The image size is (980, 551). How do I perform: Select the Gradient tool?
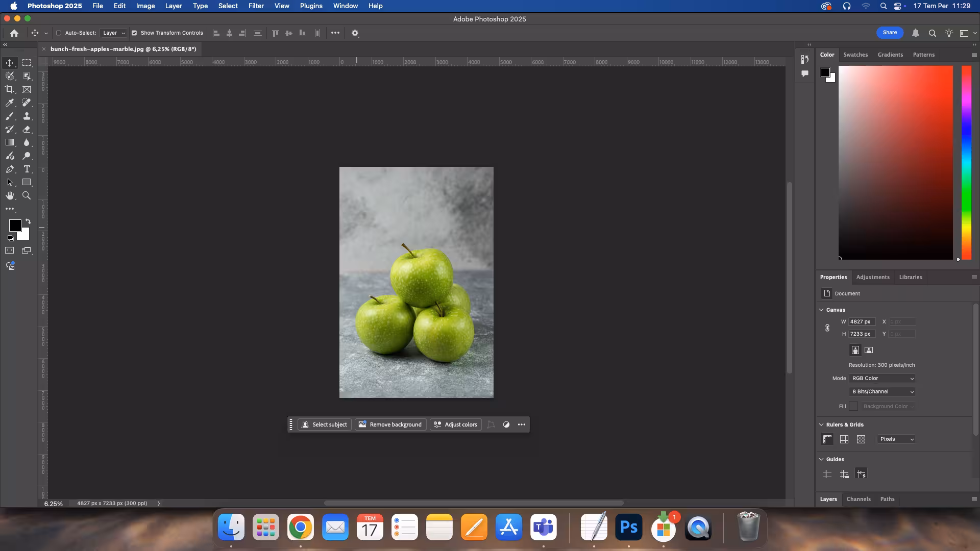[10, 142]
